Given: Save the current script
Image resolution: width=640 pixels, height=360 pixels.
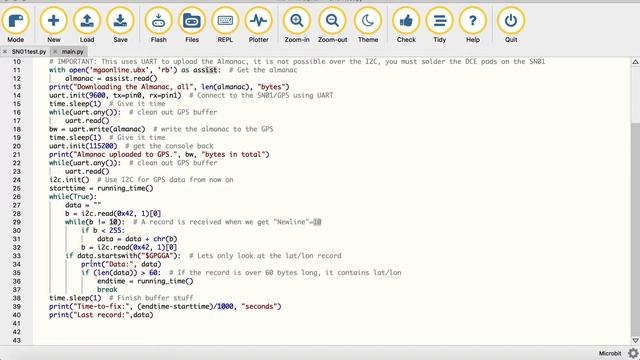Looking at the screenshot, I should [x=120, y=24].
